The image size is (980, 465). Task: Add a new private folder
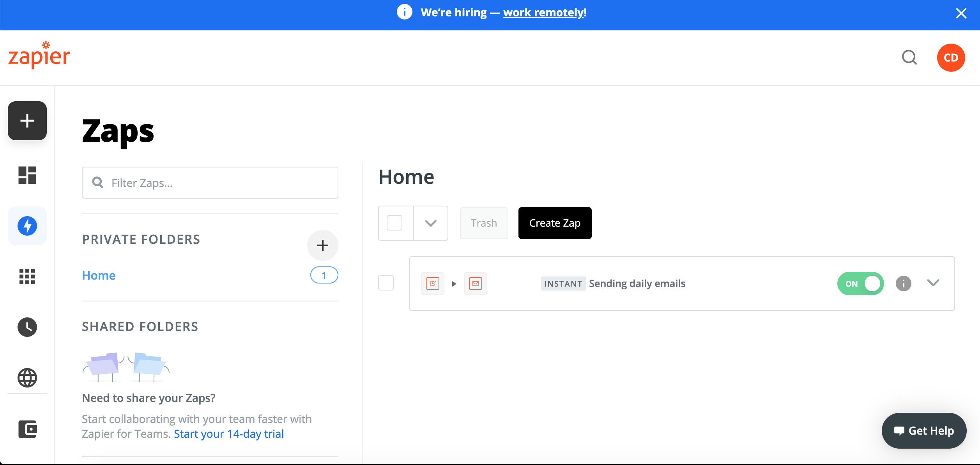[322, 245]
